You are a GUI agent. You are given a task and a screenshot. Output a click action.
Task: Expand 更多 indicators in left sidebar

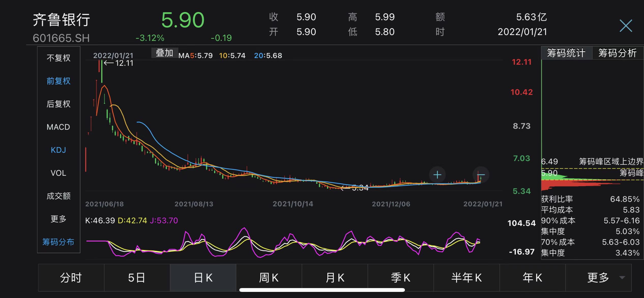pos(58,219)
